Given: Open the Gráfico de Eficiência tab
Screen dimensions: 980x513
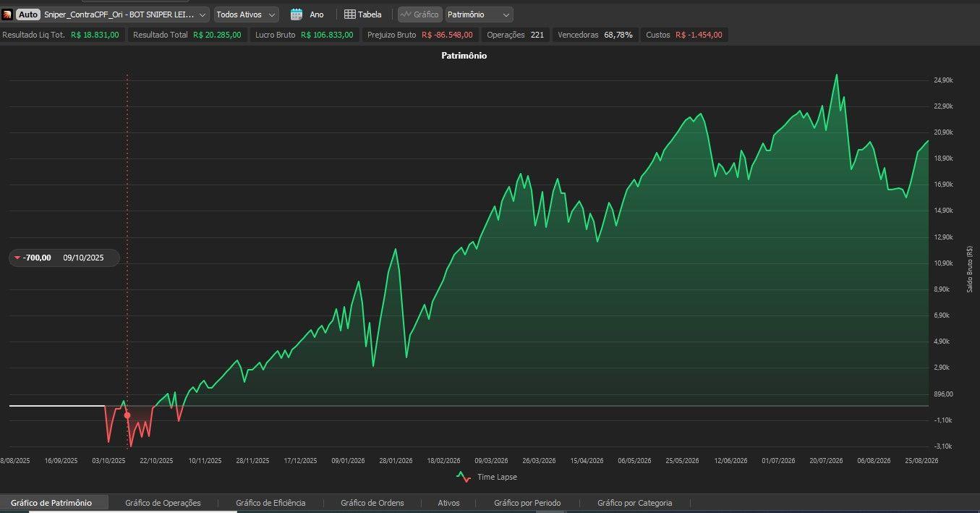Looking at the screenshot, I should (270, 503).
